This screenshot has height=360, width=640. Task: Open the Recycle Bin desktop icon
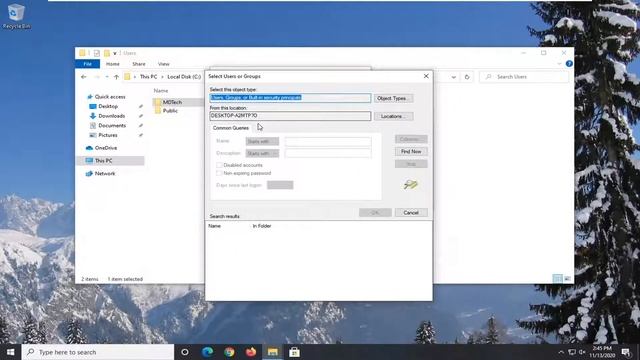coord(16,16)
